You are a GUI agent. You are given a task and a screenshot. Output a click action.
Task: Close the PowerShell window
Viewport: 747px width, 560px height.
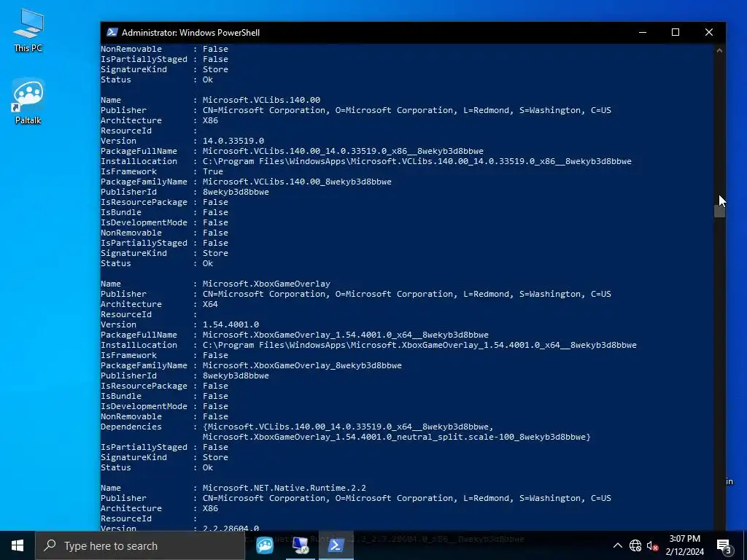point(709,32)
